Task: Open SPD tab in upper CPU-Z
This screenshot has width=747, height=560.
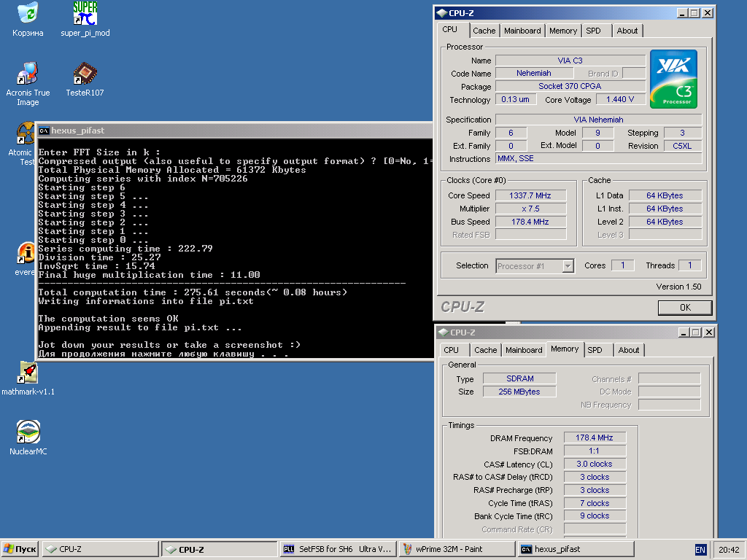Action: (593, 31)
